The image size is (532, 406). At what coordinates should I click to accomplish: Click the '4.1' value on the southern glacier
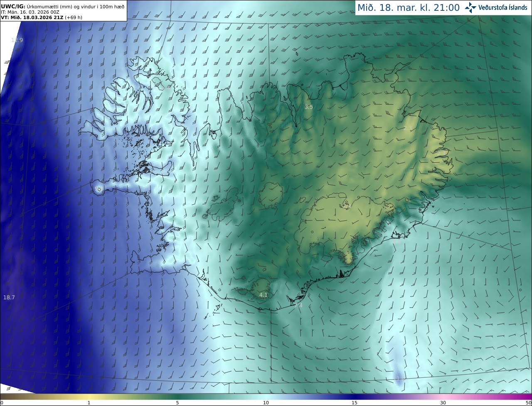264,295
